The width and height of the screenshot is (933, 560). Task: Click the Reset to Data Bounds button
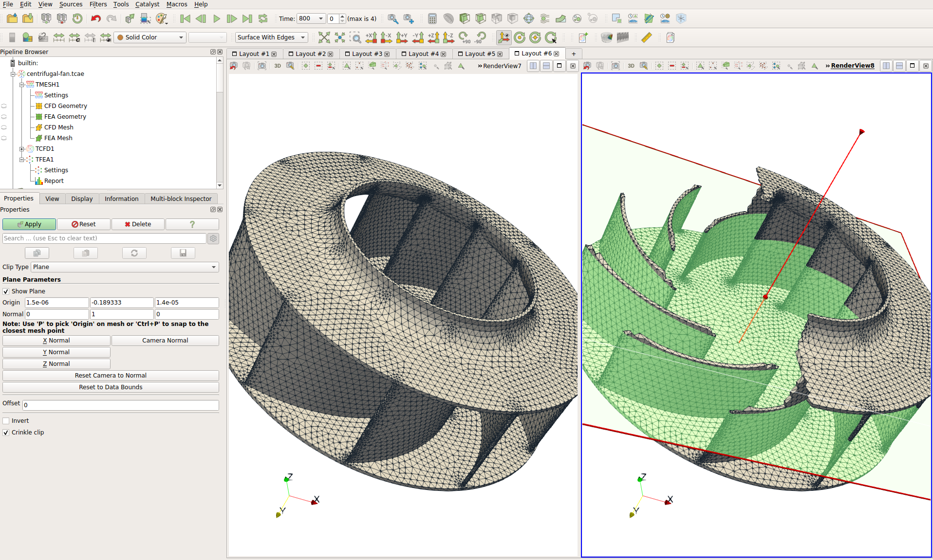pos(111,387)
